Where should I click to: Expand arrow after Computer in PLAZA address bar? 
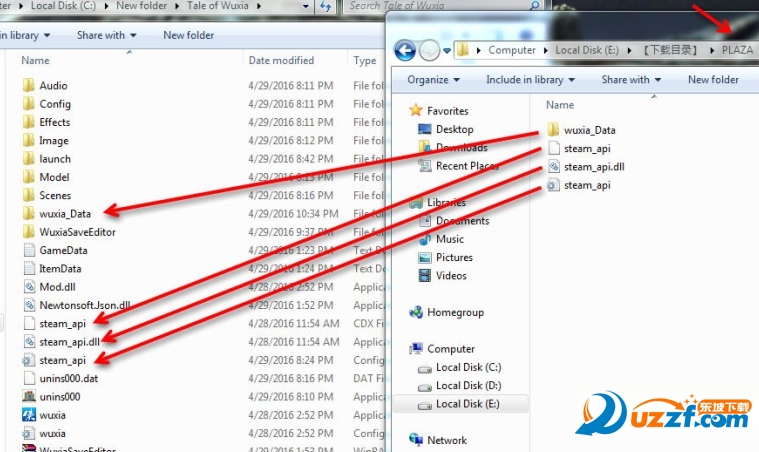[546, 50]
